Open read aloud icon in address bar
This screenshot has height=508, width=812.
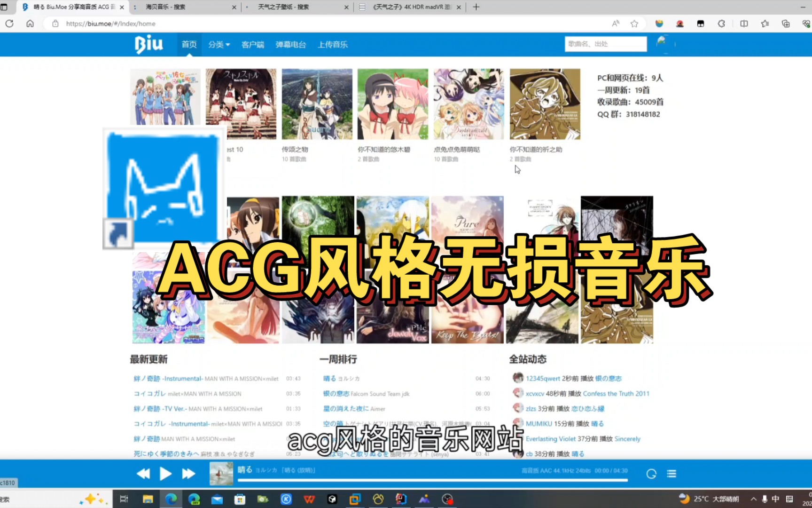click(x=616, y=24)
